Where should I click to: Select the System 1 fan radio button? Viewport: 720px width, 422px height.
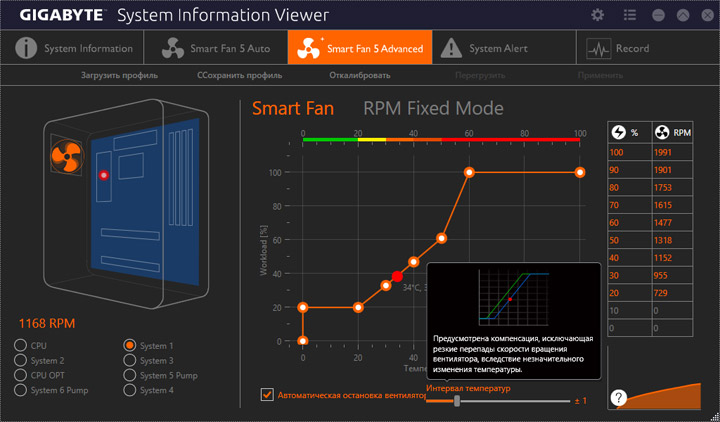click(x=129, y=345)
